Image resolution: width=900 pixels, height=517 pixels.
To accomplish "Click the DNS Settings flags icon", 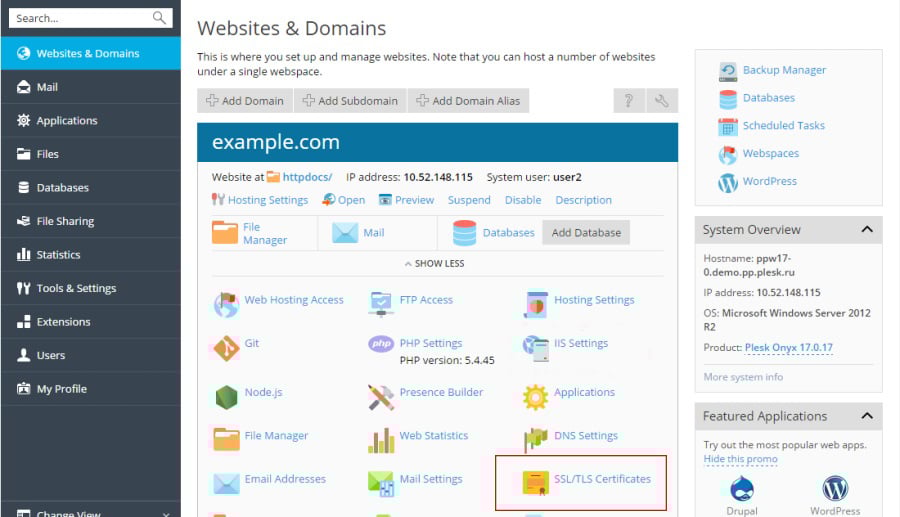I will [536, 440].
